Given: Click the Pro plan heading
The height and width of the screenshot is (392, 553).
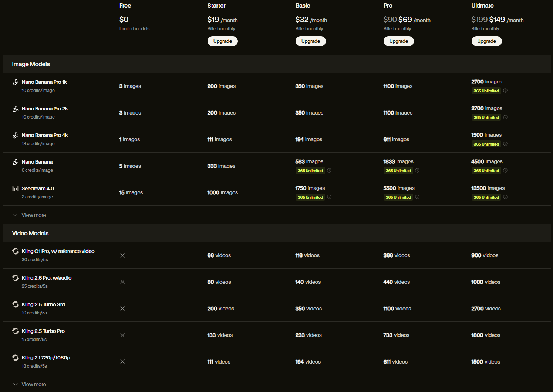Looking at the screenshot, I should pyautogui.click(x=388, y=6).
